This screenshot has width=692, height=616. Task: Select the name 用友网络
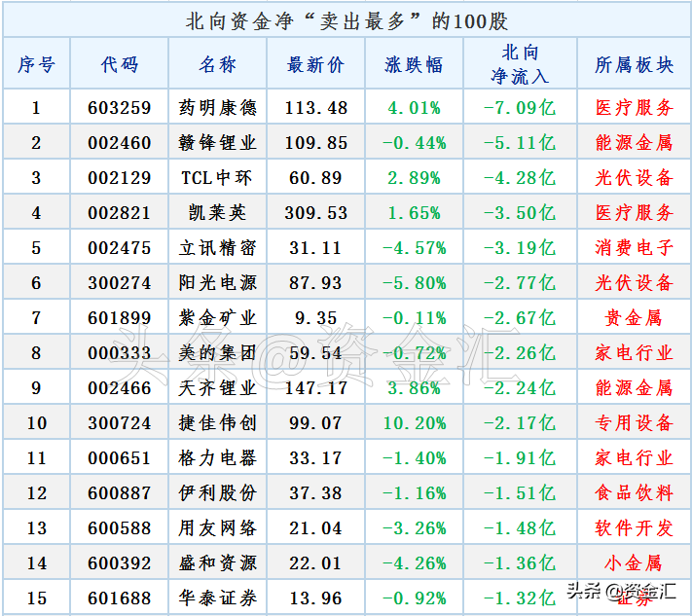pyautogui.click(x=218, y=528)
